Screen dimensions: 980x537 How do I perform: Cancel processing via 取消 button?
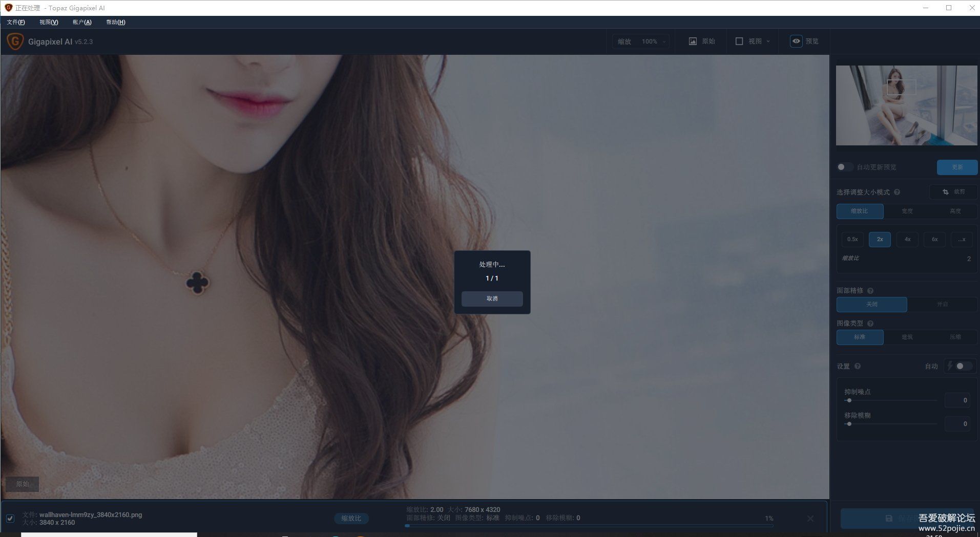[x=492, y=299]
